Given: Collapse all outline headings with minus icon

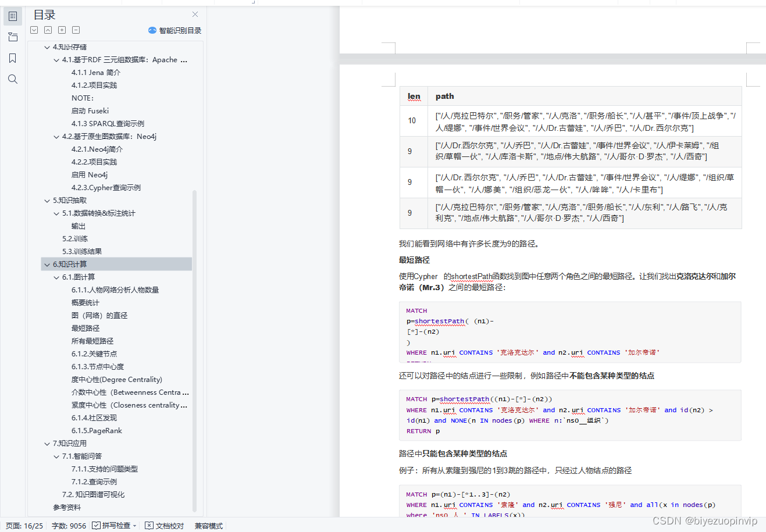Looking at the screenshot, I should [x=76, y=30].
